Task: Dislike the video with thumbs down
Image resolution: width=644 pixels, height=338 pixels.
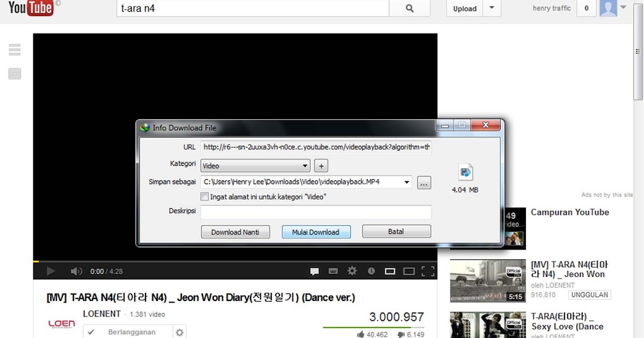Action: tap(401, 334)
